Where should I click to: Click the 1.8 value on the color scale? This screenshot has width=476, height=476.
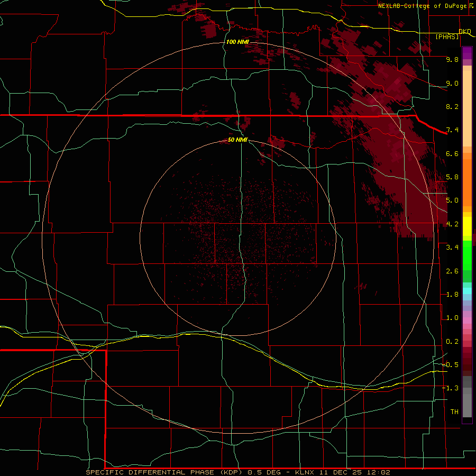pyautogui.click(x=452, y=295)
